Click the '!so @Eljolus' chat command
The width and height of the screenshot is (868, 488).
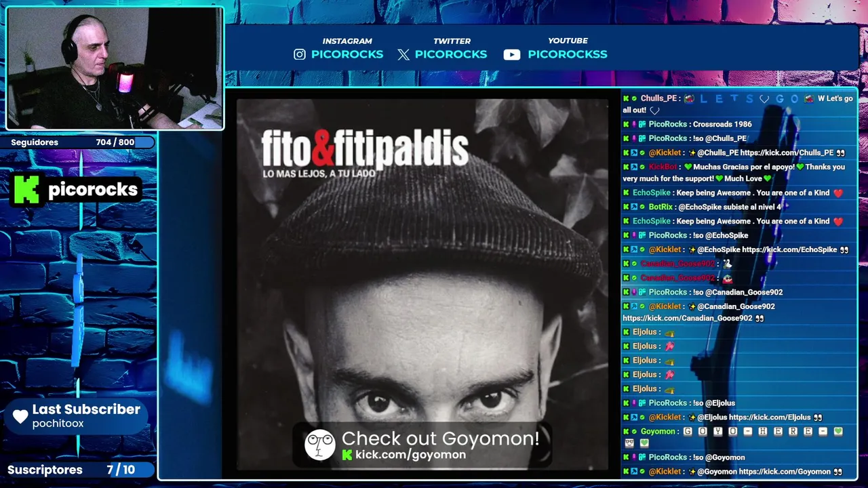tap(714, 403)
